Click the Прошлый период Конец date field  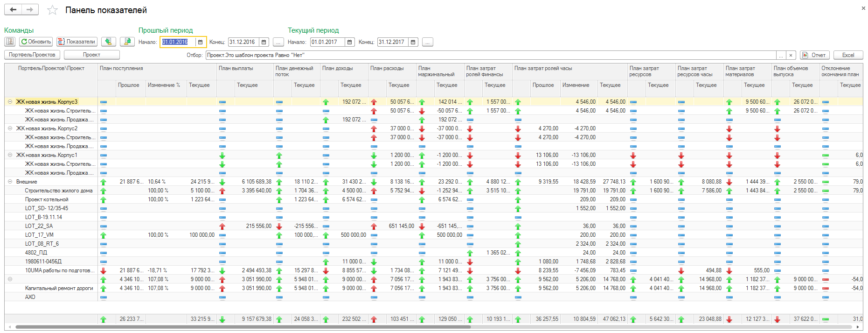click(x=243, y=42)
